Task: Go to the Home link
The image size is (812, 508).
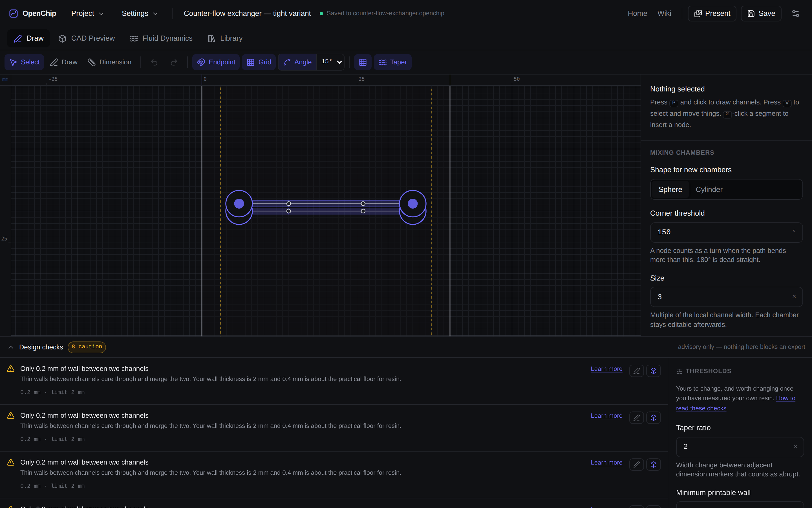Action: (637, 14)
